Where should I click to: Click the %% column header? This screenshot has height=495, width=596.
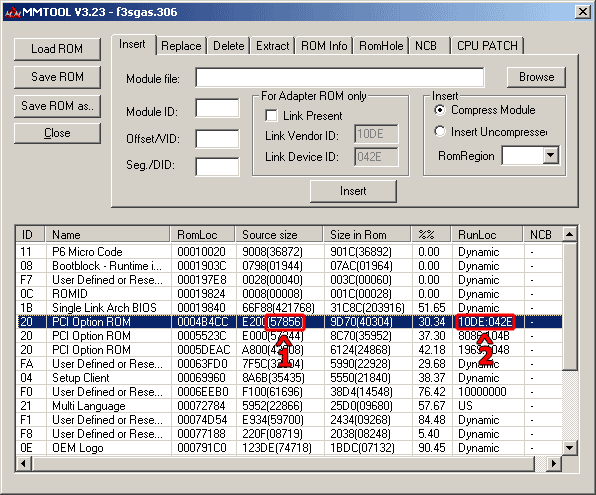pyautogui.click(x=431, y=235)
